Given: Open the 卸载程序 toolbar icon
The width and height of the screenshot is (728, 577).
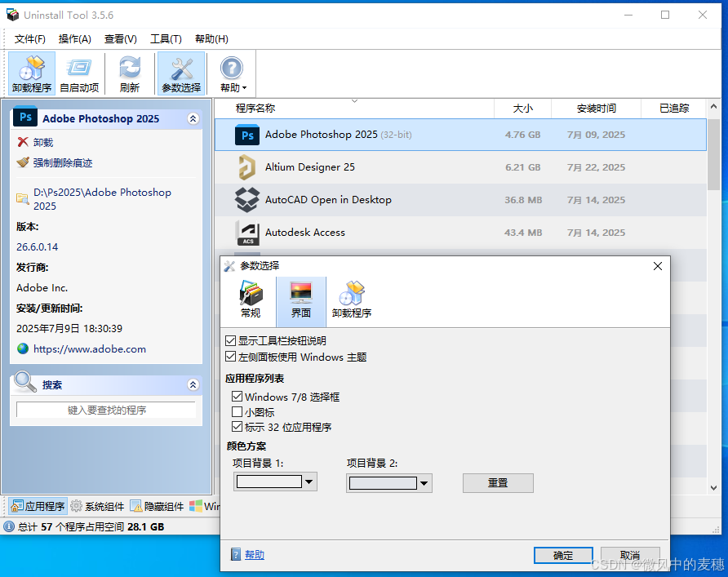Looking at the screenshot, I should (x=32, y=73).
